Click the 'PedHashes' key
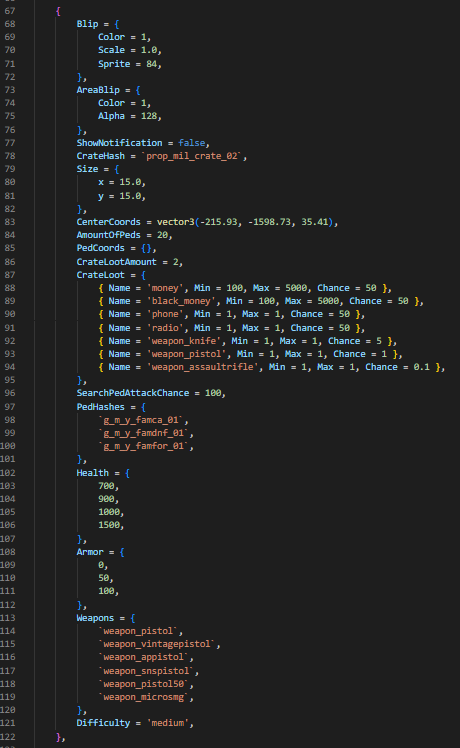The image size is (460, 748). 101,407
